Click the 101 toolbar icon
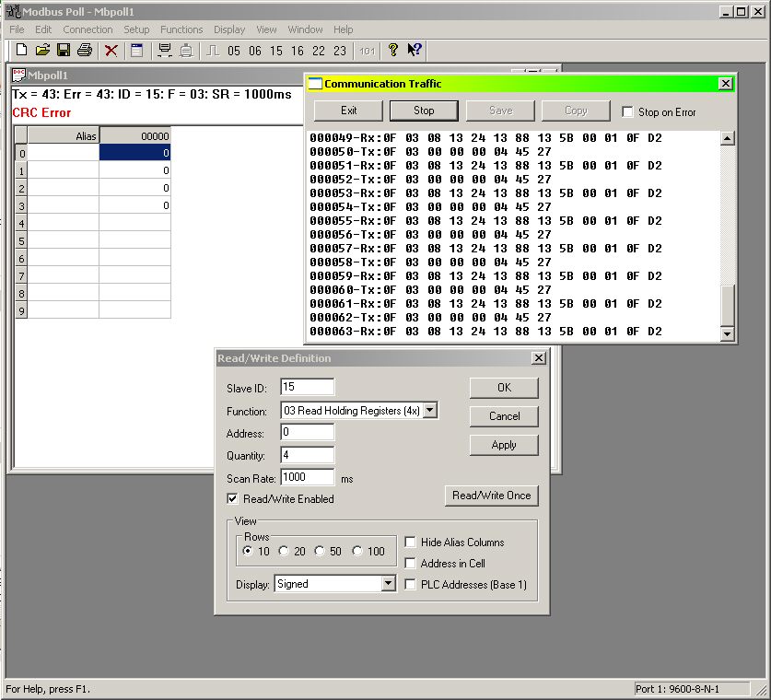Image resolution: width=771 pixels, height=700 pixels. click(x=367, y=51)
